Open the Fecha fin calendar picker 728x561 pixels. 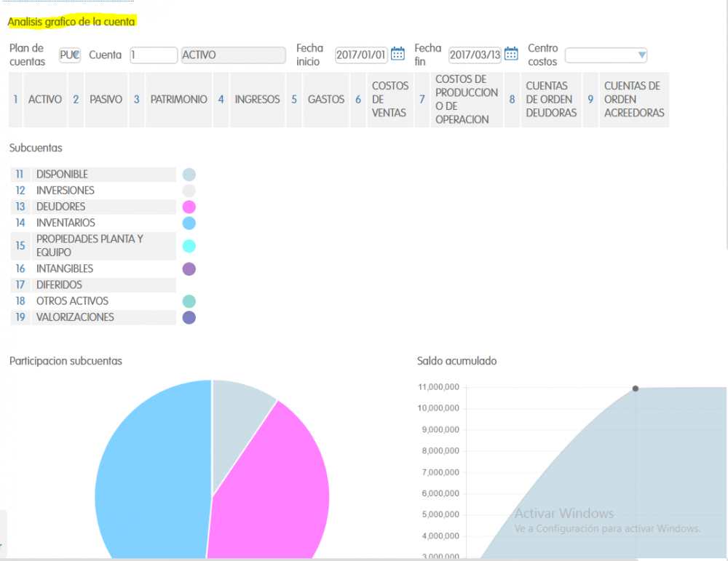tap(511, 54)
